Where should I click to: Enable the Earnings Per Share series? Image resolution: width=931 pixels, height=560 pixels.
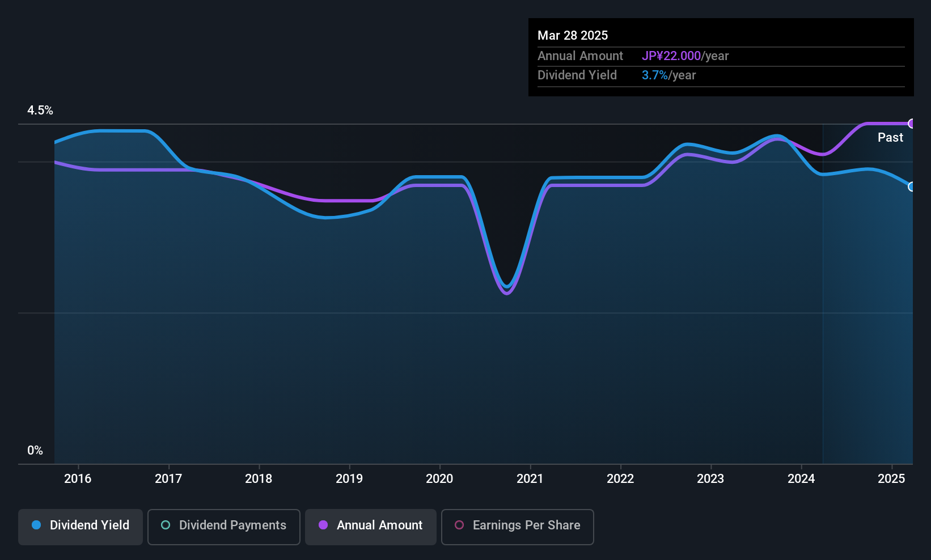(x=518, y=527)
